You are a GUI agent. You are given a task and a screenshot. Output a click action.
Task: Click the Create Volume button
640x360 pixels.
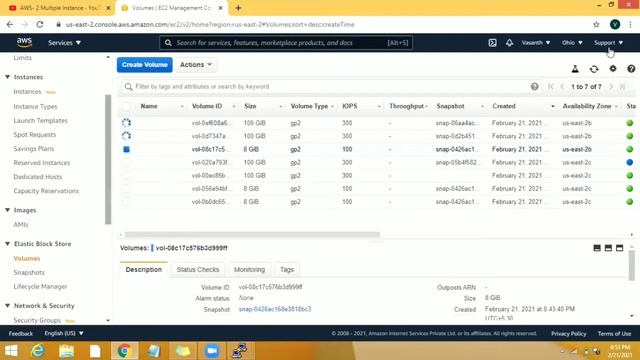[144, 65]
